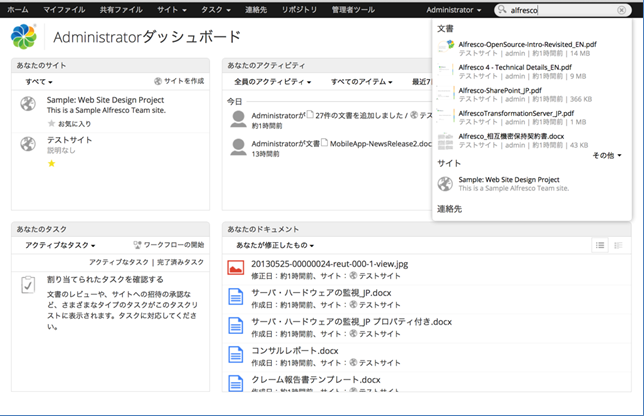This screenshot has height=416, width=644.
Task: Open Sample: Web Site Design Project site link
Action: pos(105,100)
